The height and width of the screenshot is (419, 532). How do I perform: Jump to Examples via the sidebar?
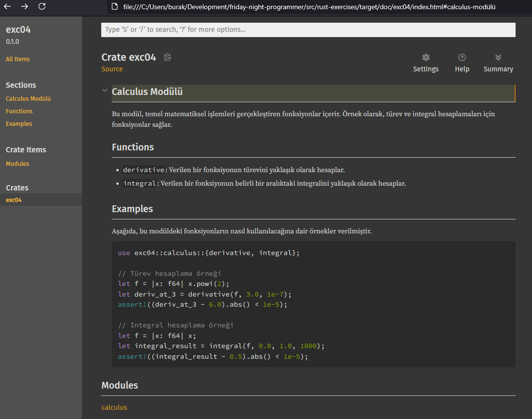click(x=18, y=123)
